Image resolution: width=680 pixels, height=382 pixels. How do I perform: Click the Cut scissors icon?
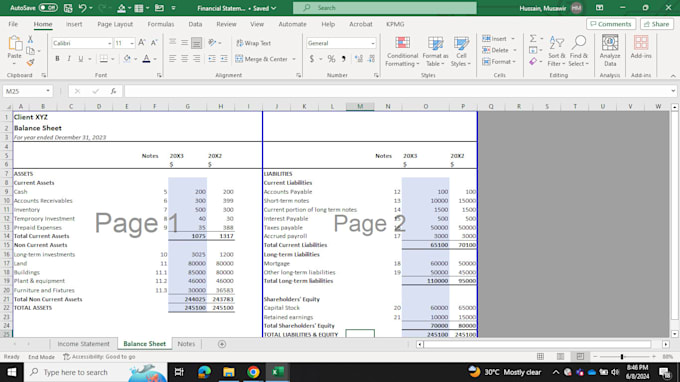click(30, 39)
